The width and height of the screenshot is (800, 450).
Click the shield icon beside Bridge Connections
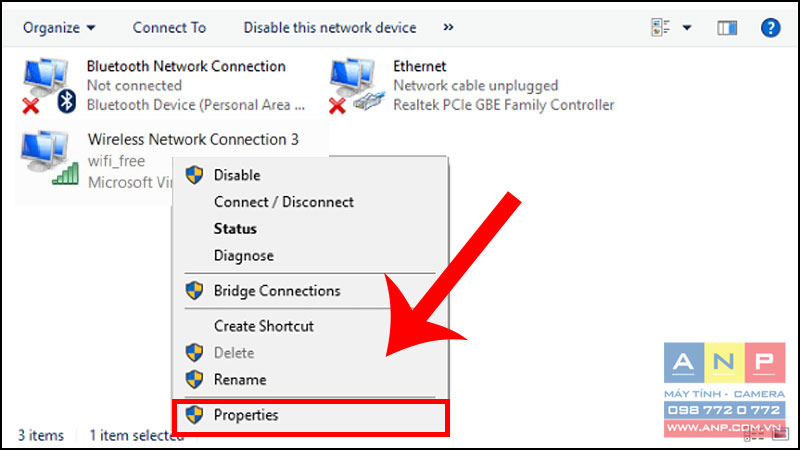tap(194, 291)
